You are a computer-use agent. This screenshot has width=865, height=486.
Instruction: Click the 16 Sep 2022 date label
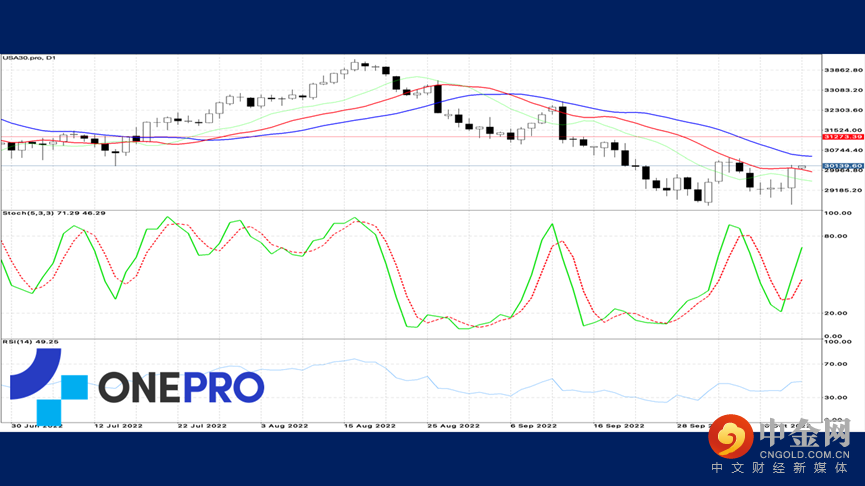pos(618,426)
